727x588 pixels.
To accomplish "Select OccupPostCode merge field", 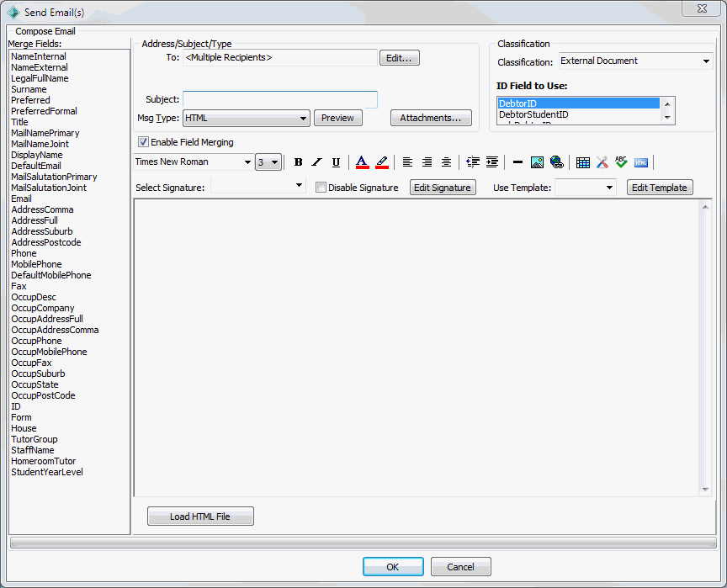I will point(43,395).
